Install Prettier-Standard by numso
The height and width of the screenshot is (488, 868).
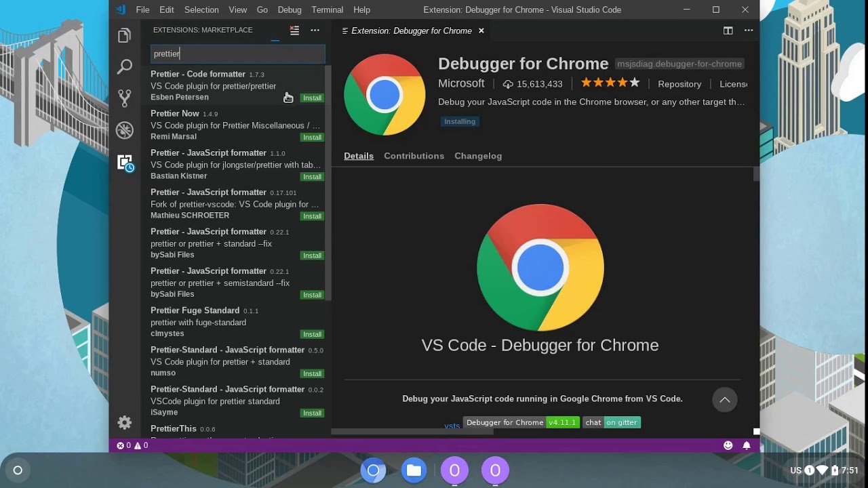(x=312, y=373)
